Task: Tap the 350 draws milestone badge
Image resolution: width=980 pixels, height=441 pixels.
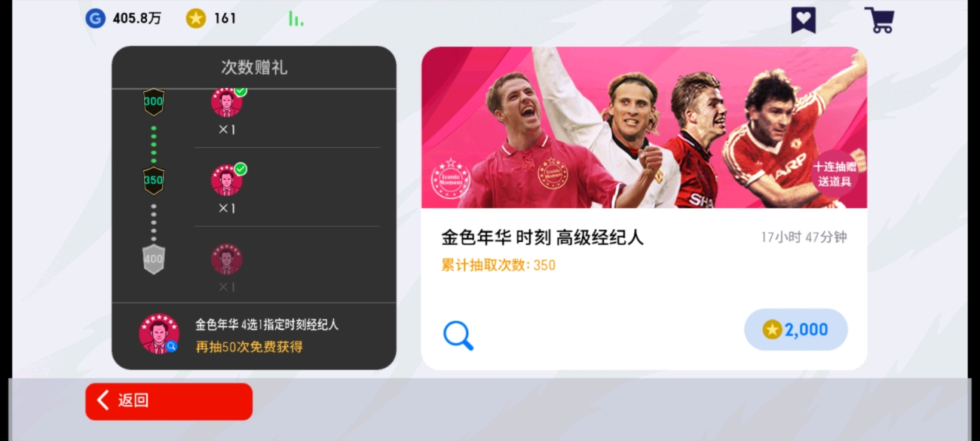Action: pyautogui.click(x=154, y=181)
